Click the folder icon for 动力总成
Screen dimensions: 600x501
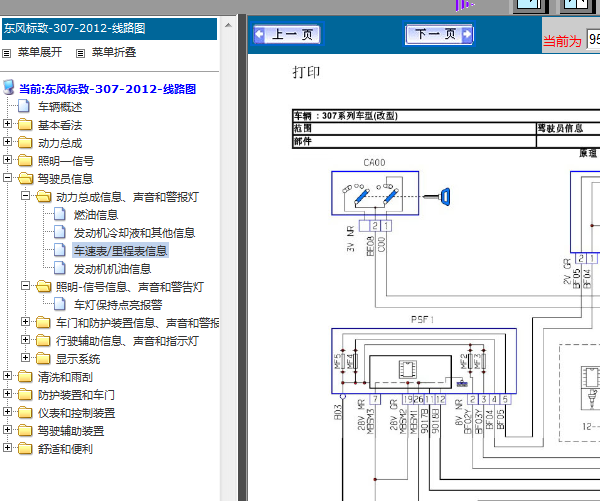tap(25, 142)
